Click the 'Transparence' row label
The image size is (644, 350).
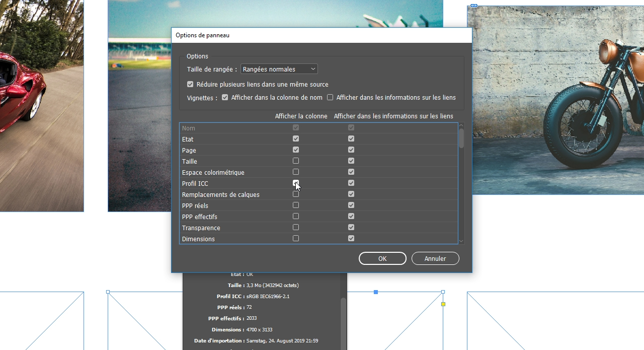[x=201, y=228]
